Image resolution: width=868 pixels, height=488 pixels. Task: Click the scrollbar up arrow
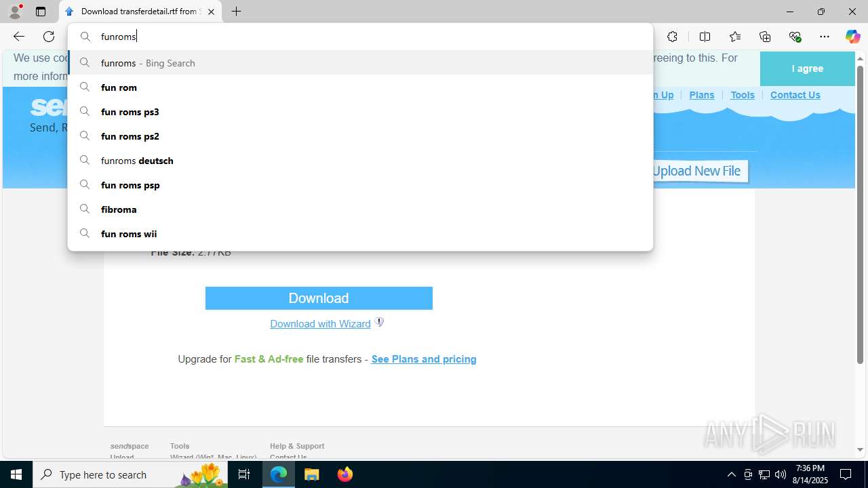pyautogui.click(x=860, y=59)
